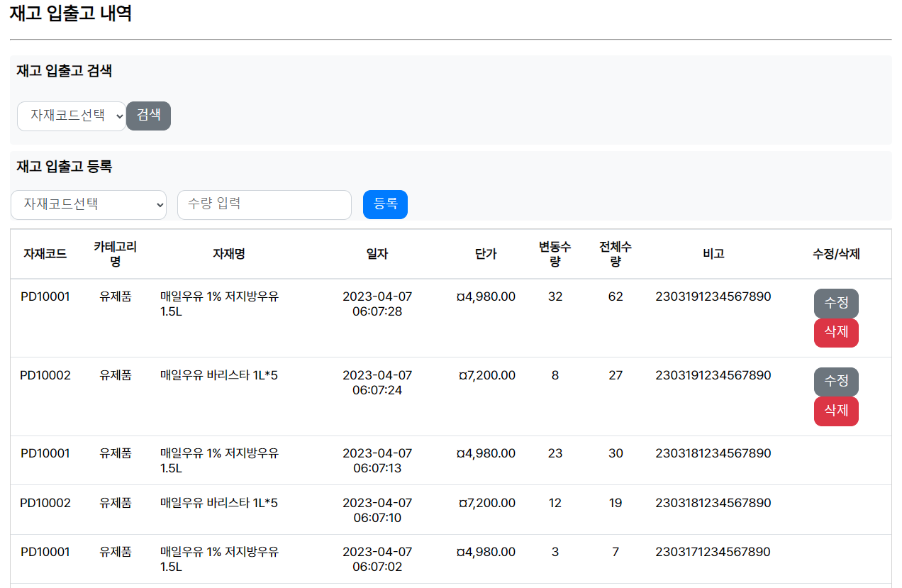
Task: Click 삭제 on the PD10002 row
Action: [x=836, y=411]
